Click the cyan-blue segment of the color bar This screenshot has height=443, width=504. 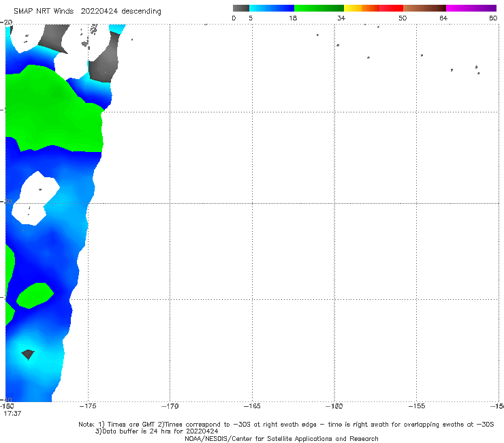coord(272,8)
